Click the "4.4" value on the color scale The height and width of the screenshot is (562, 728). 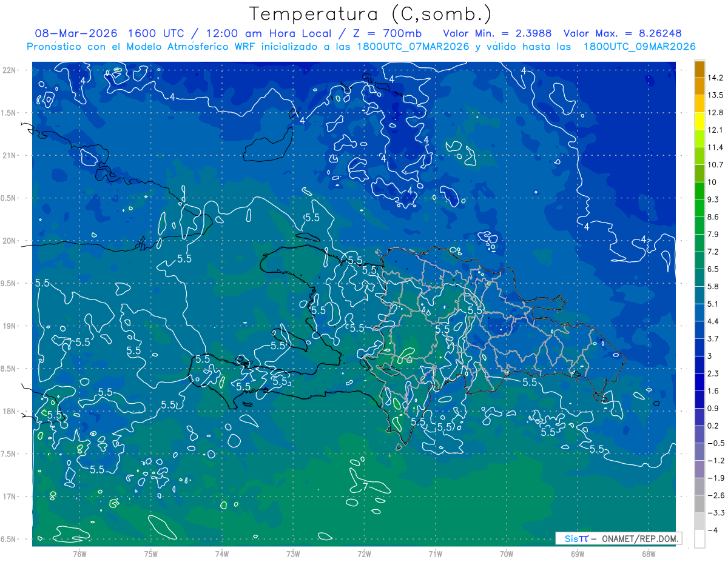(713, 321)
